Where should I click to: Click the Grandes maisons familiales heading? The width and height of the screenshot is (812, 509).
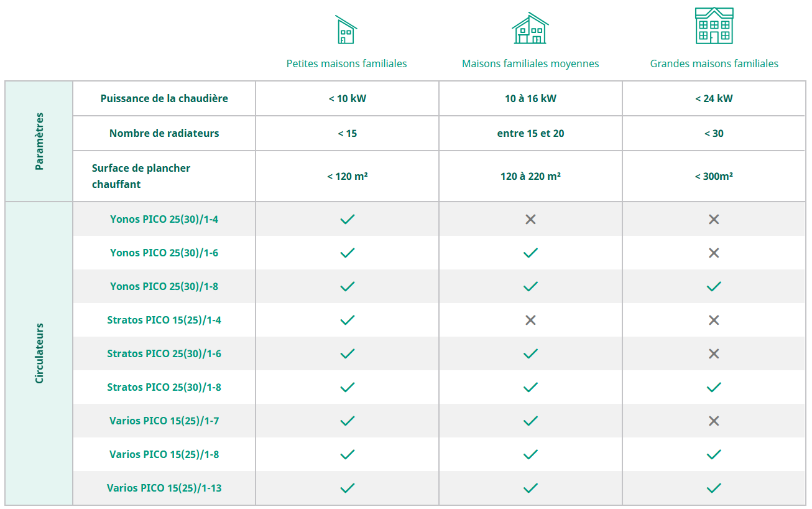pos(714,63)
